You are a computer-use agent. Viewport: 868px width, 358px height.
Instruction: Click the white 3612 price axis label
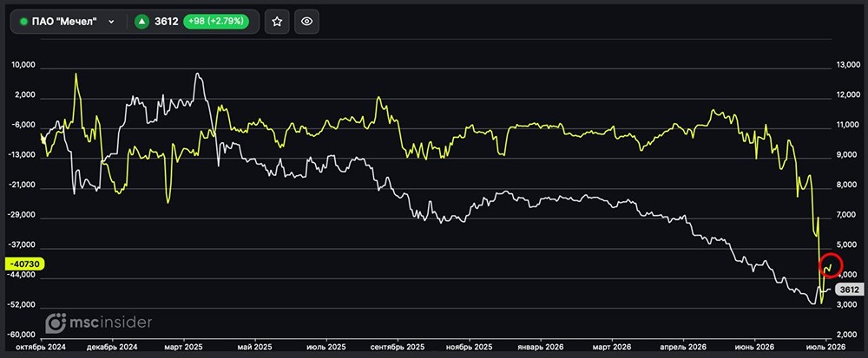pos(849,289)
